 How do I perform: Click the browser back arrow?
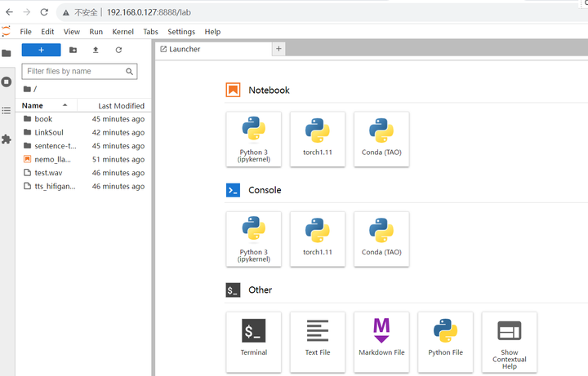(9, 12)
